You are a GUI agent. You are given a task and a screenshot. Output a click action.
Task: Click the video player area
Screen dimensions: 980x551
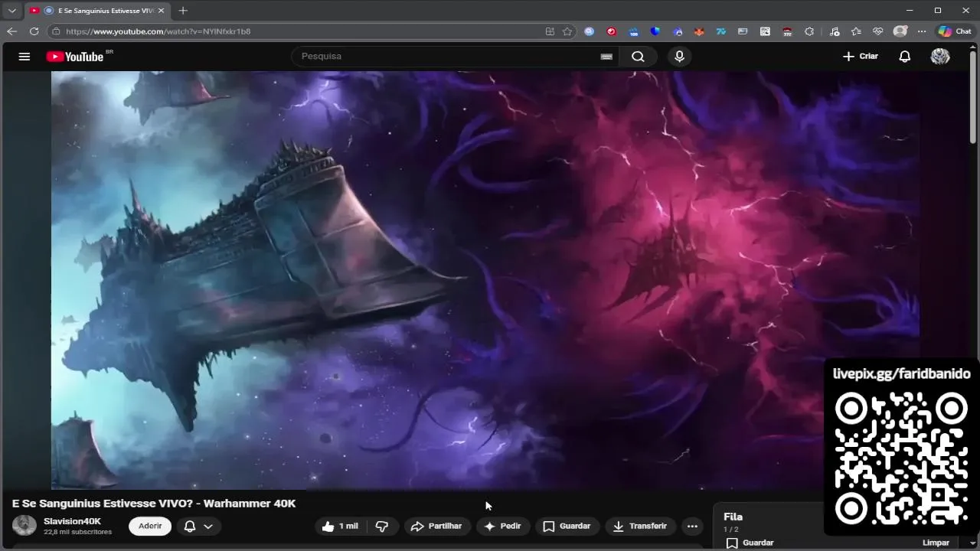click(485, 280)
